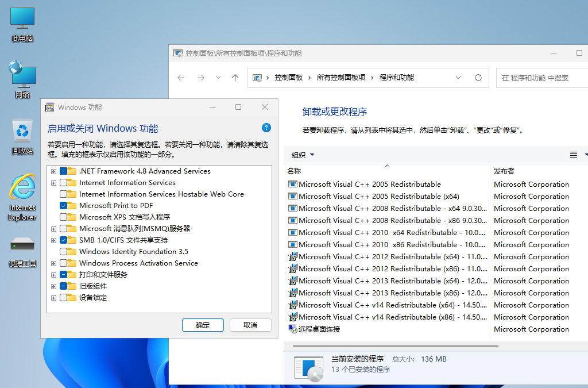Enable Microsoft XPS 文档写入程序 checkbox
This screenshot has width=588, height=388.
coord(63,217)
